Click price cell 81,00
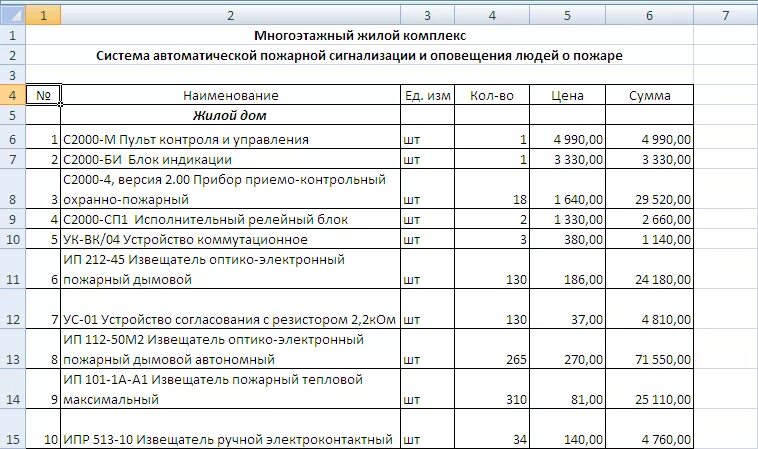This screenshot has width=758, height=449. click(568, 389)
